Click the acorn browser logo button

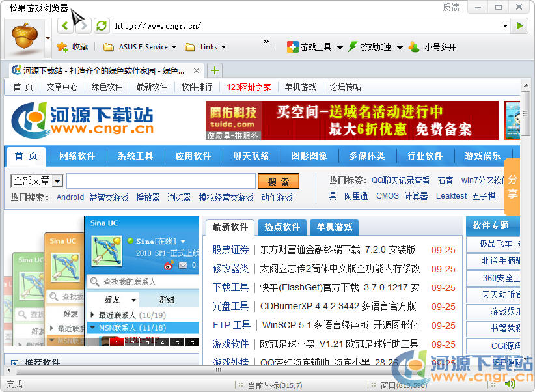pos(25,37)
